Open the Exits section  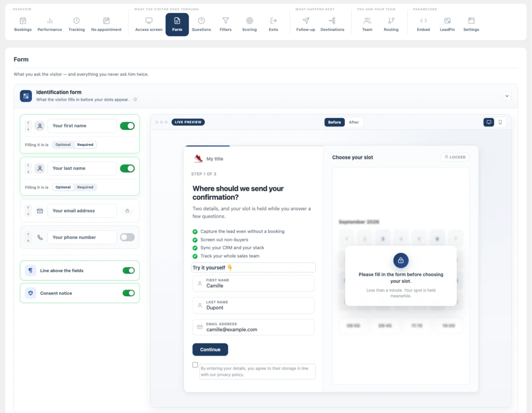pos(274,24)
